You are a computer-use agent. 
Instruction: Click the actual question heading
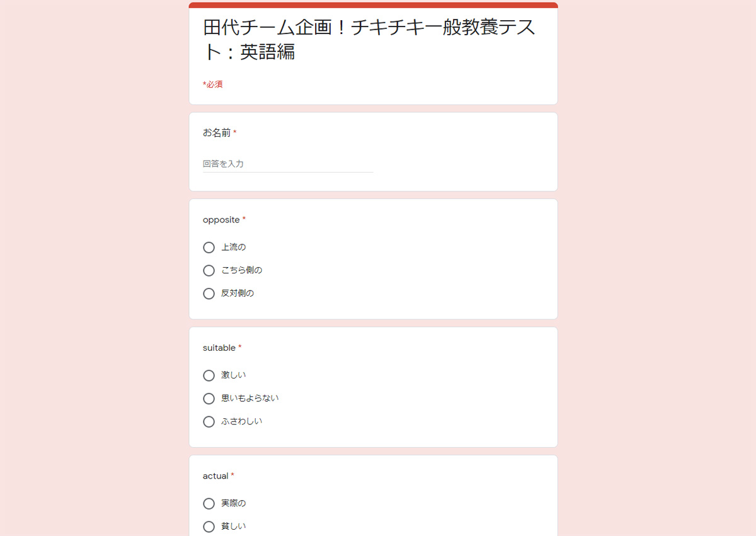pyautogui.click(x=215, y=476)
